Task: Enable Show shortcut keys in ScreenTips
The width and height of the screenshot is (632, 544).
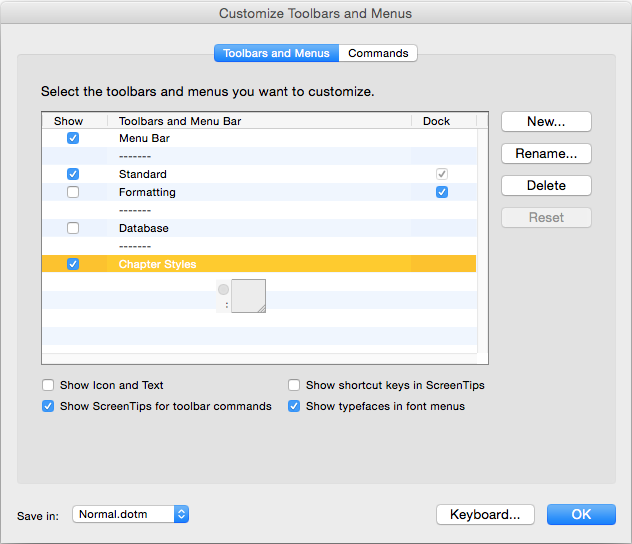Action: coord(294,385)
